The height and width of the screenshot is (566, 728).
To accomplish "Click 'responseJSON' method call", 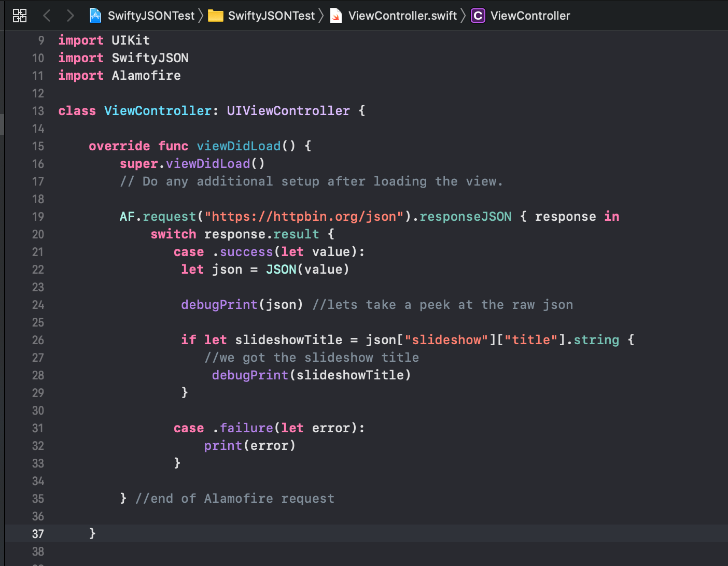I will coord(465,216).
